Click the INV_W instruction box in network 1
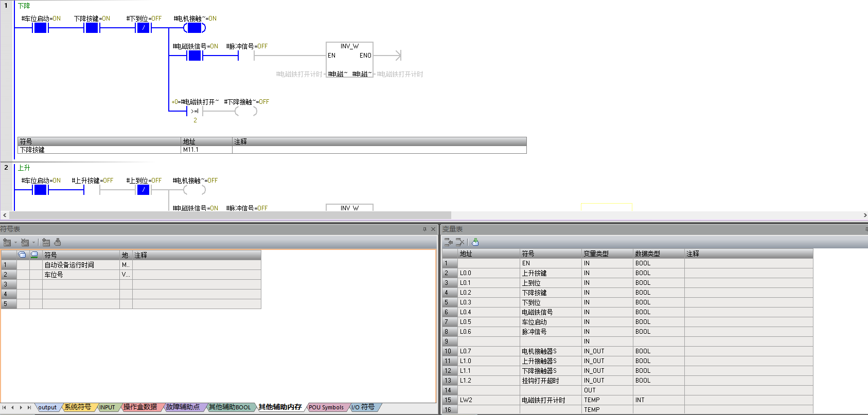Image resolution: width=868 pixels, height=415 pixels. click(349, 60)
